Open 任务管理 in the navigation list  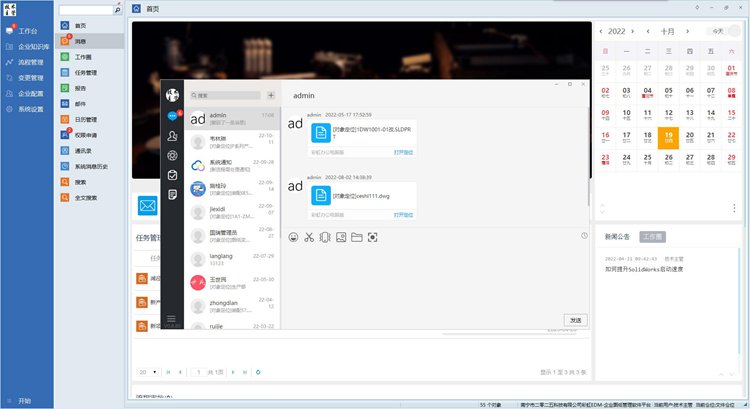pos(85,72)
